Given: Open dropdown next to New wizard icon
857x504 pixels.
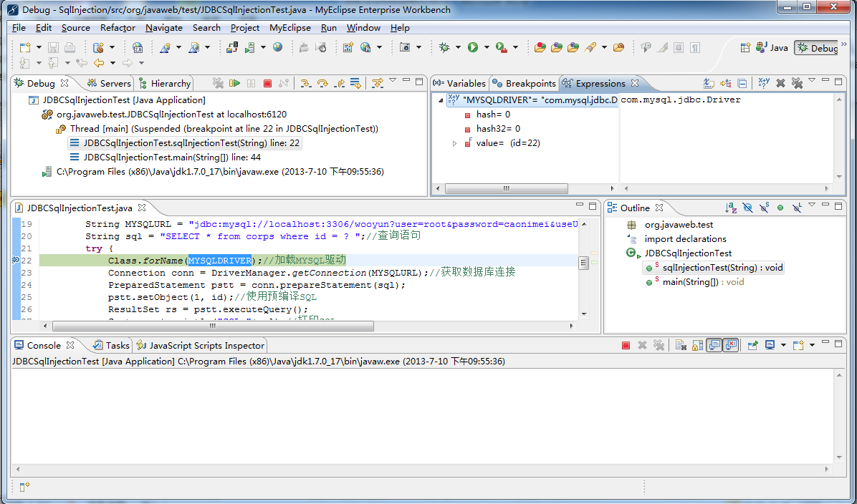Looking at the screenshot, I should click(39, 47).
